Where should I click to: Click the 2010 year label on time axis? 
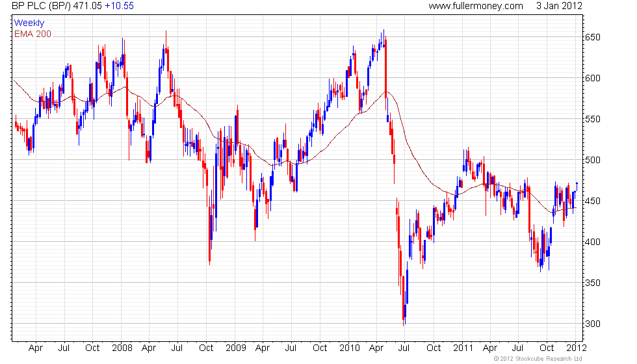[350, 348]
